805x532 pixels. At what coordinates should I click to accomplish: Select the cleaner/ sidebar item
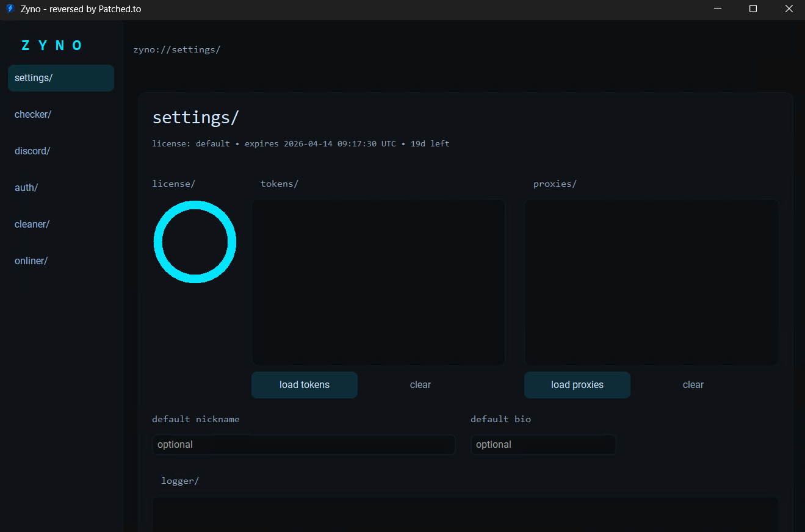pyautogui.click(x=61, y=225)
